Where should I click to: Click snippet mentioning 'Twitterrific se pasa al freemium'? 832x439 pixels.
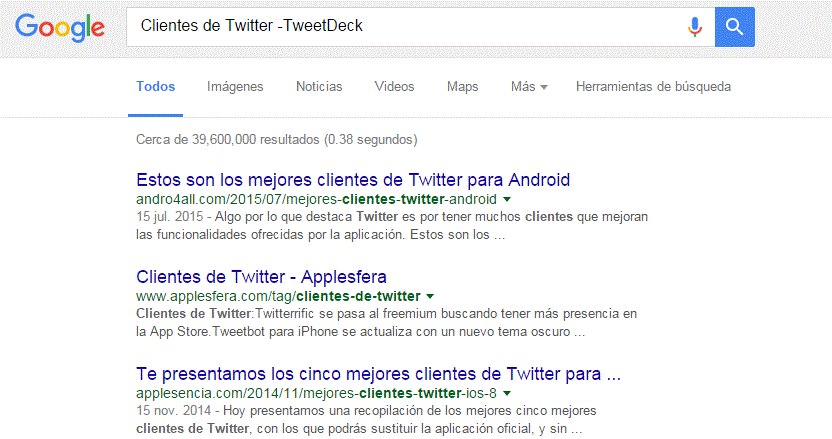pyautogui.click(x=386, y=323)
